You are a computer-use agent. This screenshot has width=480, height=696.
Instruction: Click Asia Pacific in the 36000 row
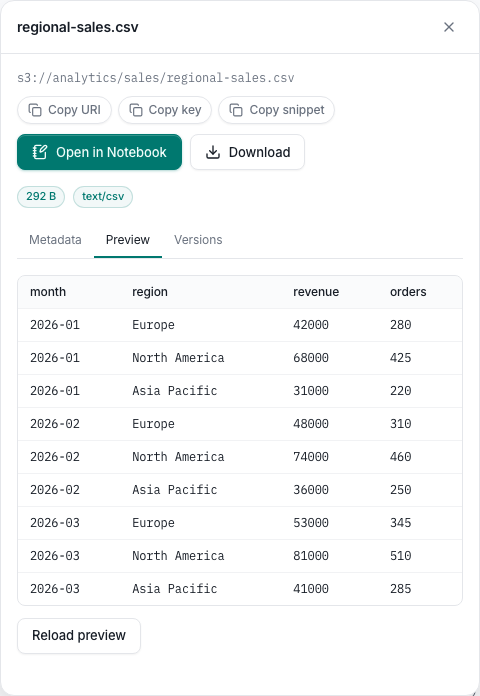175,490
